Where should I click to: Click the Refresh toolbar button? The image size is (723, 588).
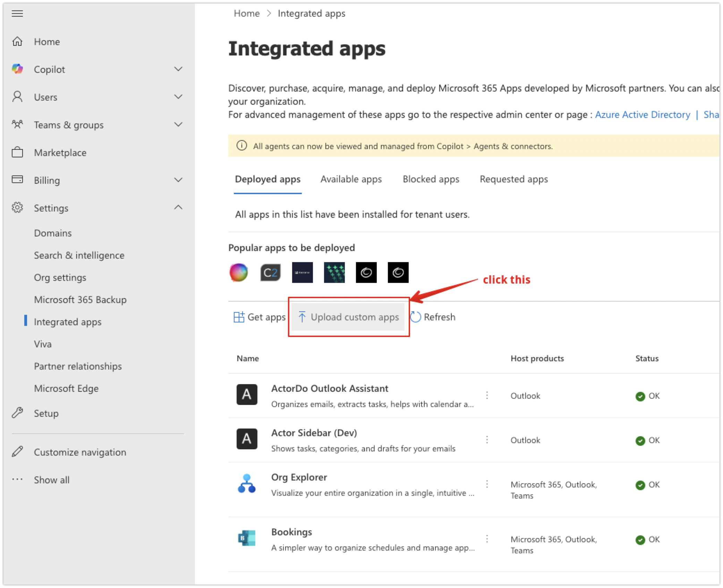pyautogui.click(x=433, y=317)
